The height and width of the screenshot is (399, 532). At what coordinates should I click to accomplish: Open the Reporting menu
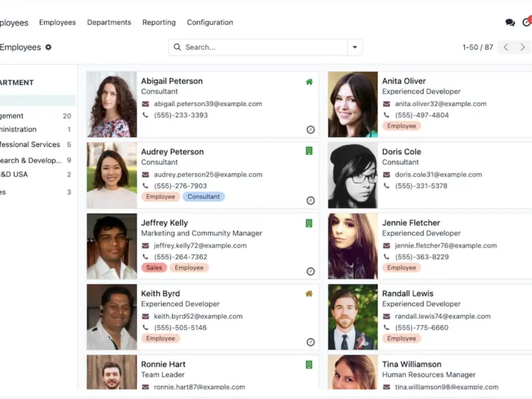(x=159, y=22)
